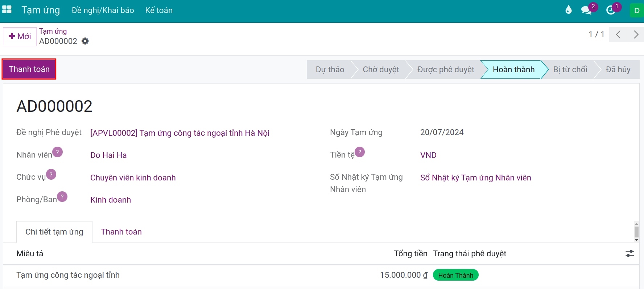Click help icon next to Chức vụ
644x289 pixels.
pyautogui.click(x=51, y=174)
